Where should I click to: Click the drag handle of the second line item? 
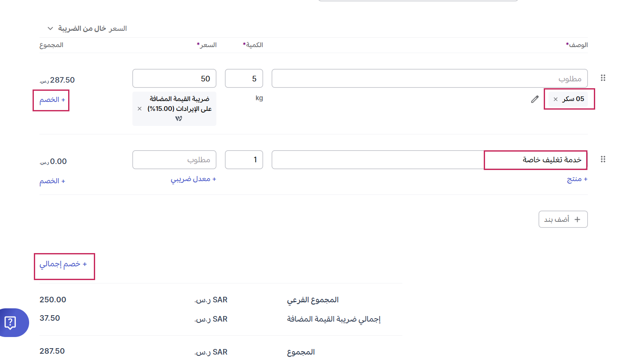click(x=603, y=159)
